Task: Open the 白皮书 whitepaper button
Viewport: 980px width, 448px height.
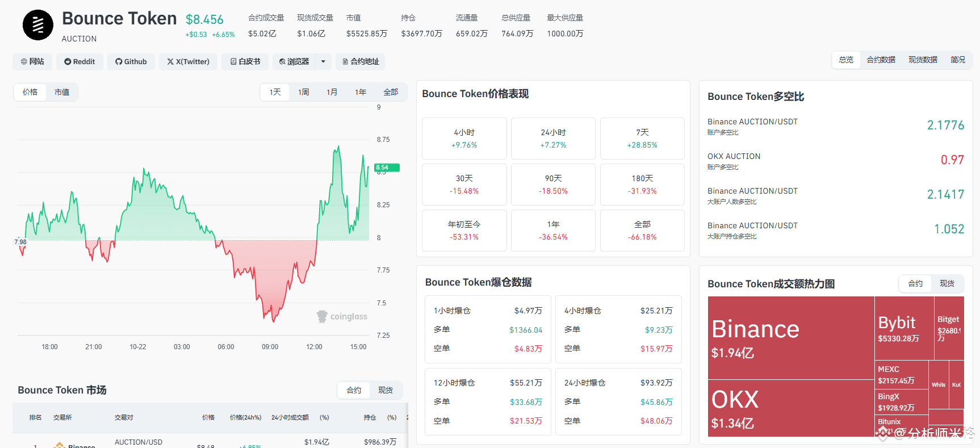Action: 245,61
